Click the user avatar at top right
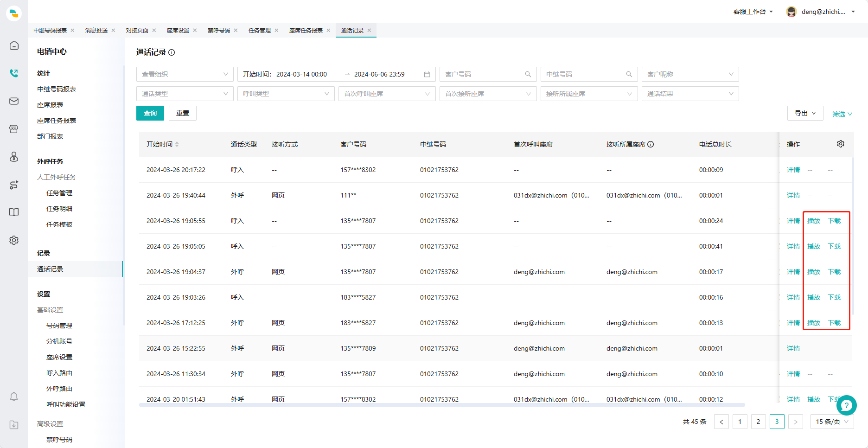The image size is (868, 448). pyautogui.click(x=791, y=12)
